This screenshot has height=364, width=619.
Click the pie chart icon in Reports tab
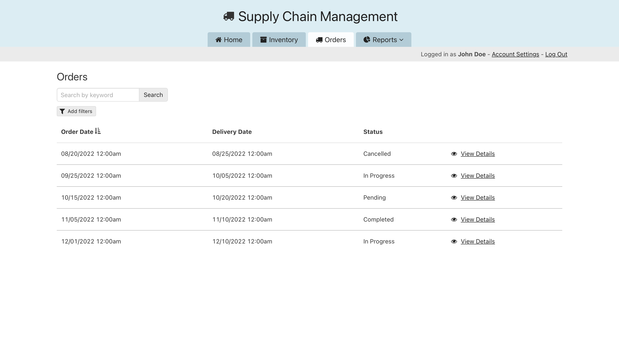(x=366, y=40)
